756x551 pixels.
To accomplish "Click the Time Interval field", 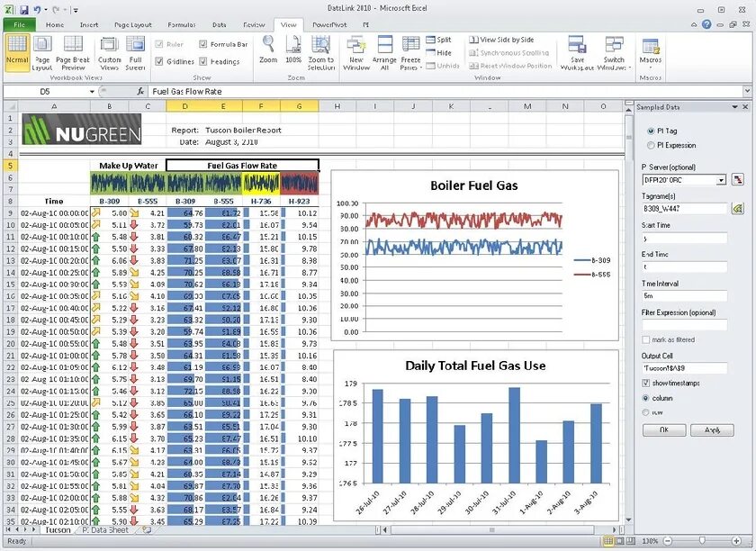I will click(x=684, y=296).
